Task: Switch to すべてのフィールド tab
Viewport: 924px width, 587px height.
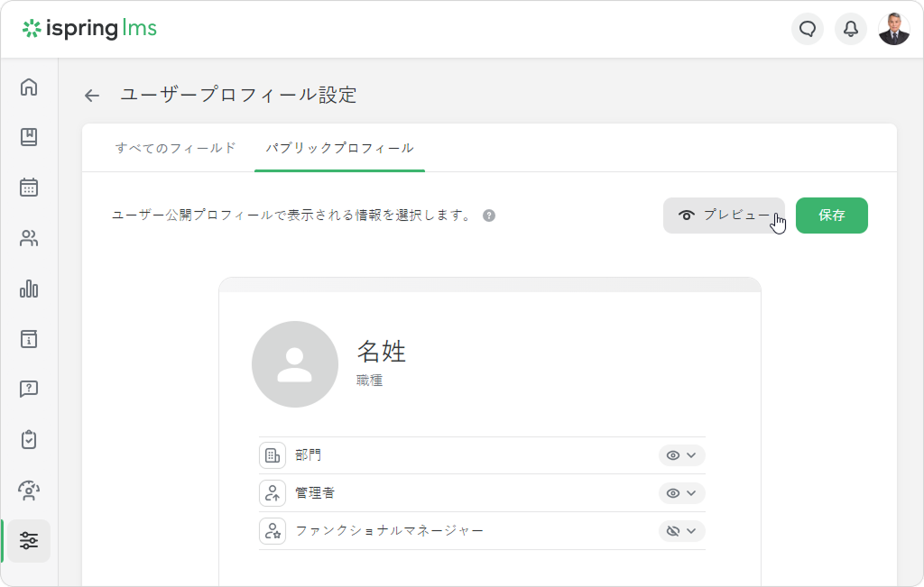Action: click(176, 148)
